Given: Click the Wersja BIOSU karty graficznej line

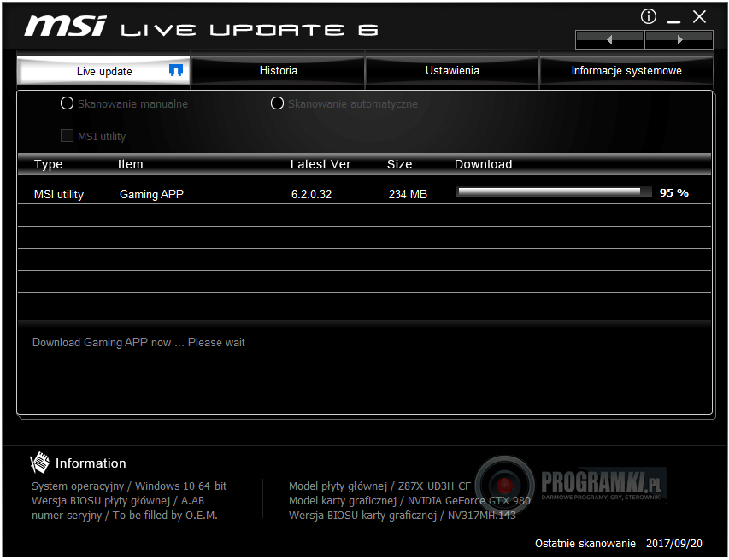Looking at the screenshot, I should click(403, 516).
